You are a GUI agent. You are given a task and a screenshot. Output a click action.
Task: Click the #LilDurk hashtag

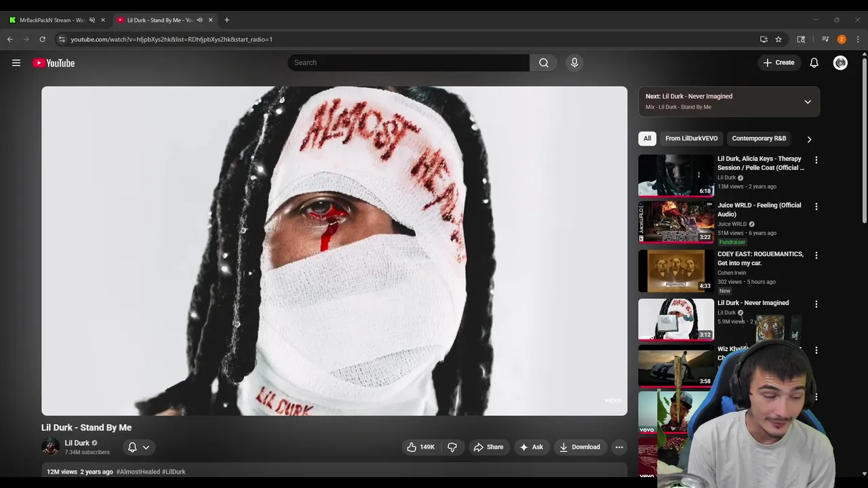pyautogui.click(x=174, y=472)
